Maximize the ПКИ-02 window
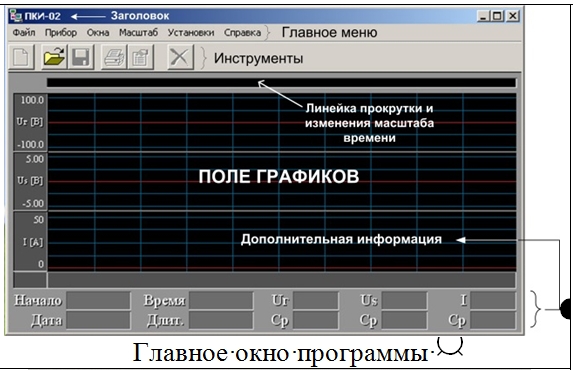 click(498, 16)
